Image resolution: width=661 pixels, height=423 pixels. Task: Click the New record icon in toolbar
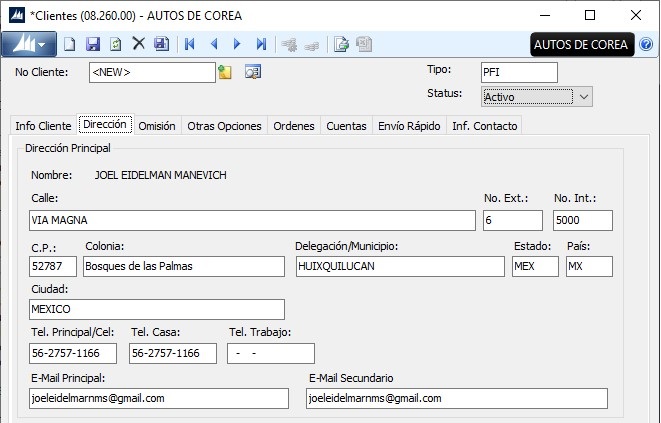coord(69,44)
